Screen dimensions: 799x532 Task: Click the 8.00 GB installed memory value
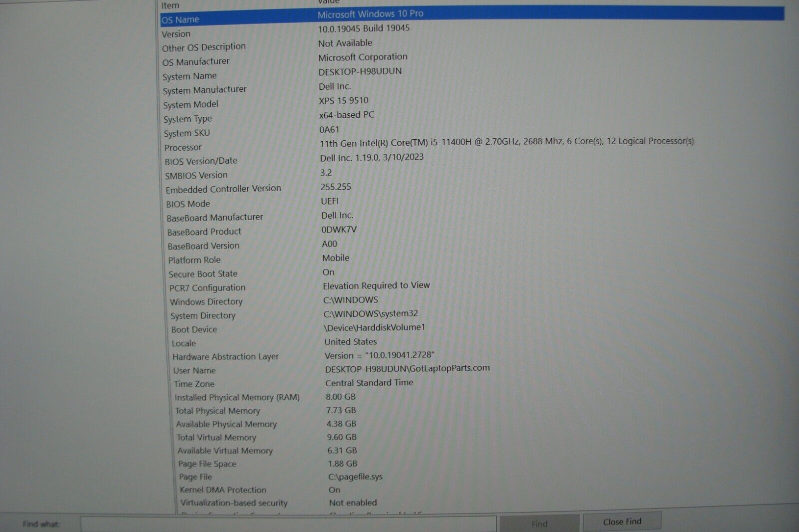click(x=341, y=397)
